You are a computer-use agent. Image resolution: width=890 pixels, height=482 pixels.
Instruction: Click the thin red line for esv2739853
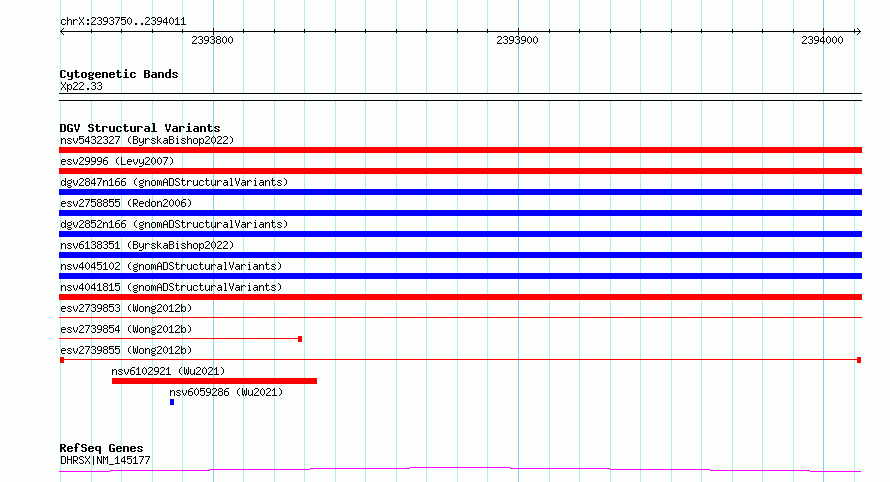click(460, 317)
